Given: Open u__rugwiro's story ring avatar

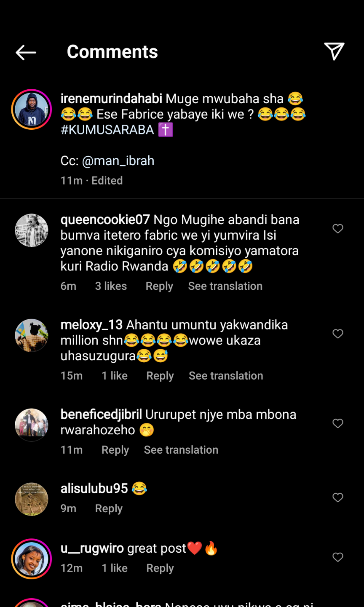Looking at the screenshot, I should click(x=32, y=559).
